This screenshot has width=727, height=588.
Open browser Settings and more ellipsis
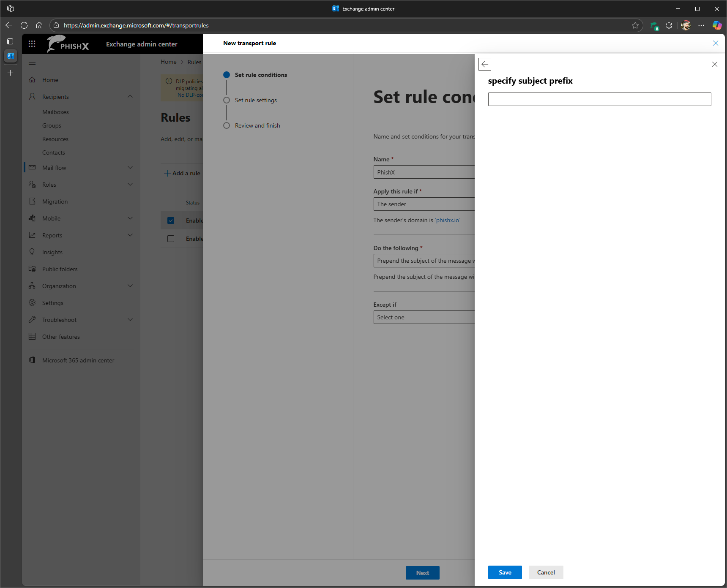tap(701, 25)
